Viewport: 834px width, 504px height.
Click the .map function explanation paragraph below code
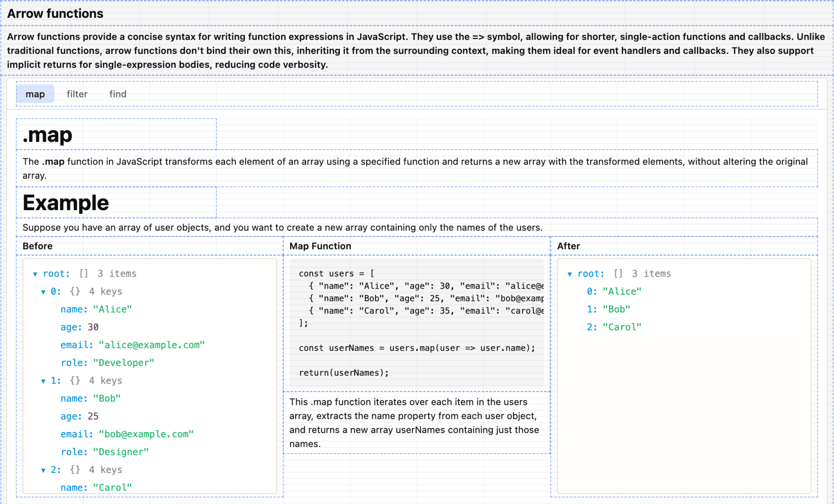414,423
